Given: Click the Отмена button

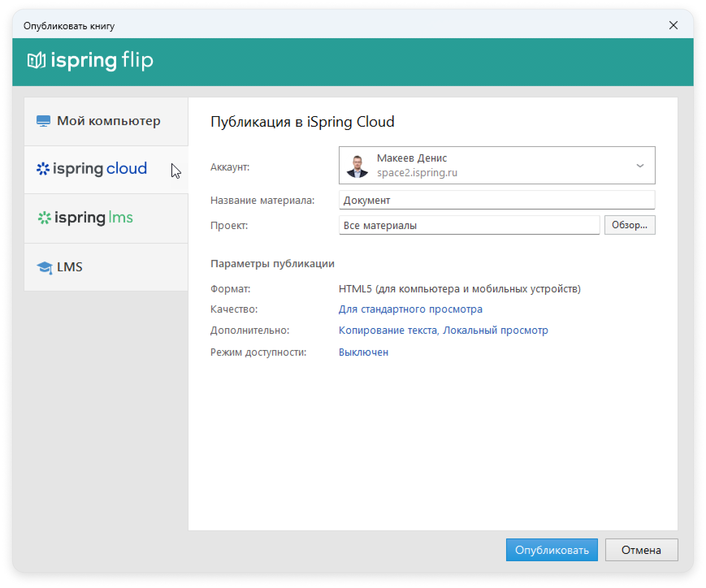Looking at the screenshot, I should [641, 550].
